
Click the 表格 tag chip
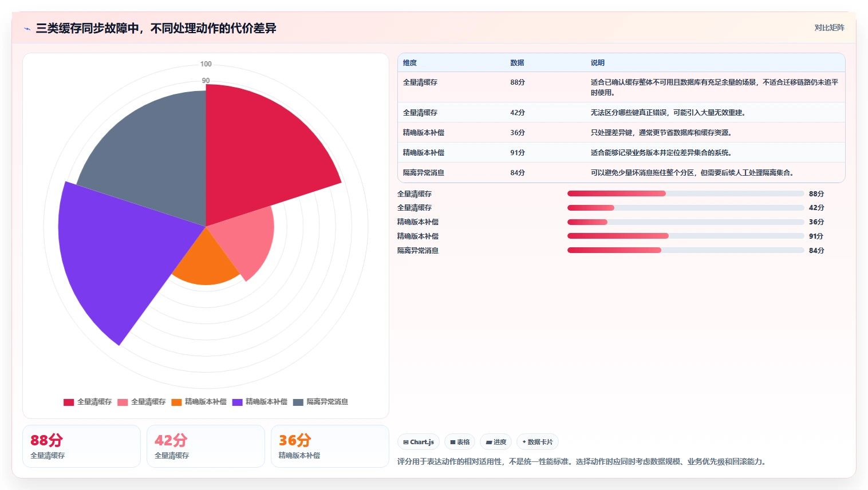click(x=460, y=442)
